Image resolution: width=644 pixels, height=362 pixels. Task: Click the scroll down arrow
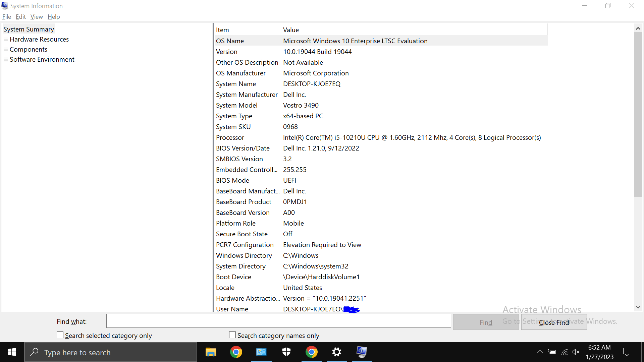[x=638, y=307]
